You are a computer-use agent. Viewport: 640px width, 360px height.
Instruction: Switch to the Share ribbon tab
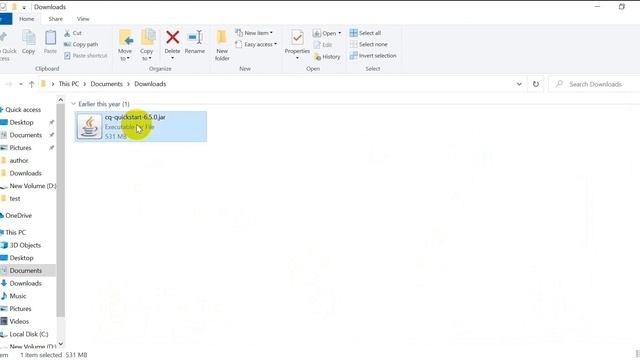[56, 19]
